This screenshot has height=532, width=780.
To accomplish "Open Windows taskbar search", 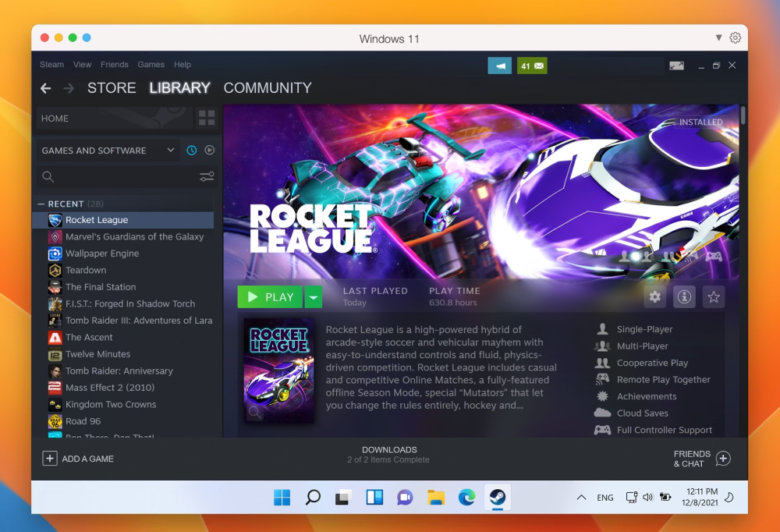I will pyautogui.click(x=313, y=497).
